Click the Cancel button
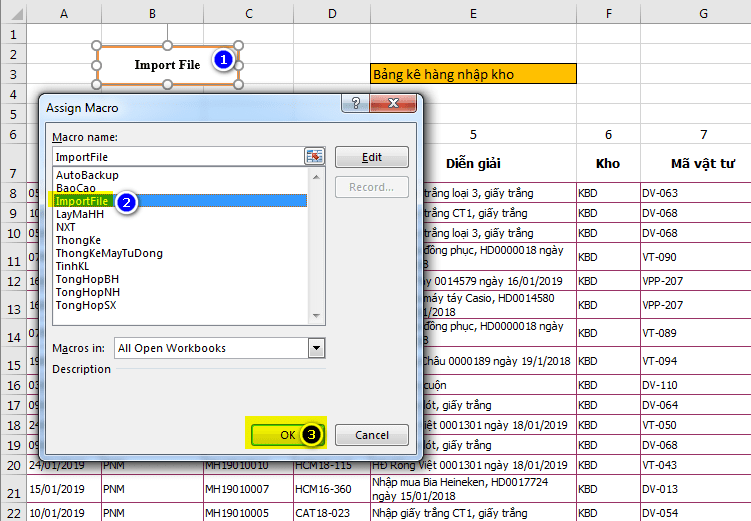This screenshot has width=751, height=521. tap(372, 435)
